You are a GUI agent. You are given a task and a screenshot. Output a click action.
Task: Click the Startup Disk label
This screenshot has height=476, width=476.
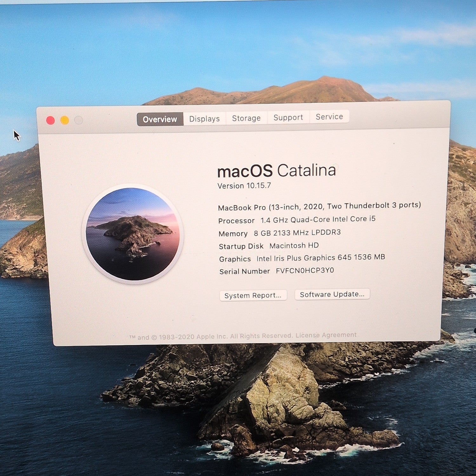[241, 246]
